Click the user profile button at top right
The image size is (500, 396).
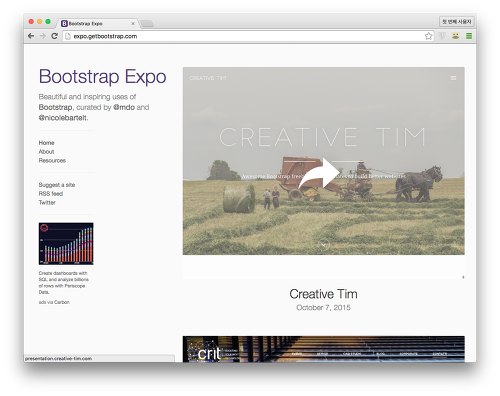pyautogui.click(x=457, y=22)
